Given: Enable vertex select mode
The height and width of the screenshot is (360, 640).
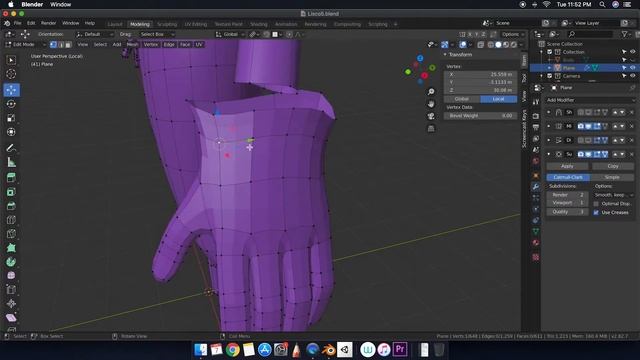Looking at the screenshot, I should pos(53,44).
